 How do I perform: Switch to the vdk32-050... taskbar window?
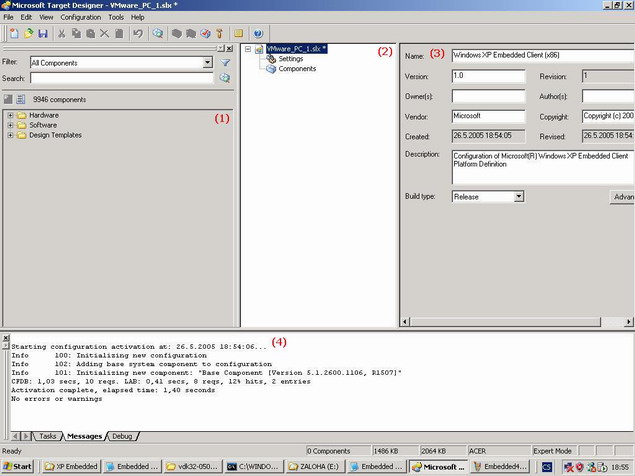pyautogui.click(x=193, y=467)
